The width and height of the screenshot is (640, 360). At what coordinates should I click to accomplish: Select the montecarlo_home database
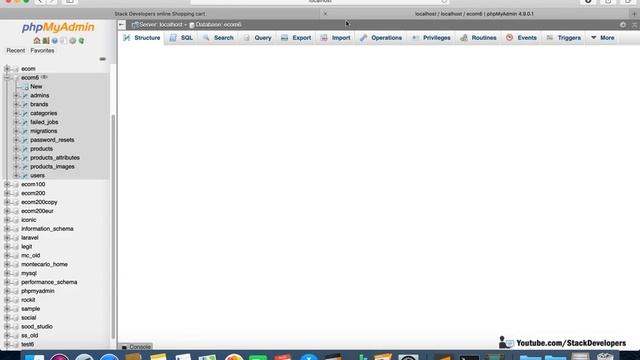click(44, 264)
